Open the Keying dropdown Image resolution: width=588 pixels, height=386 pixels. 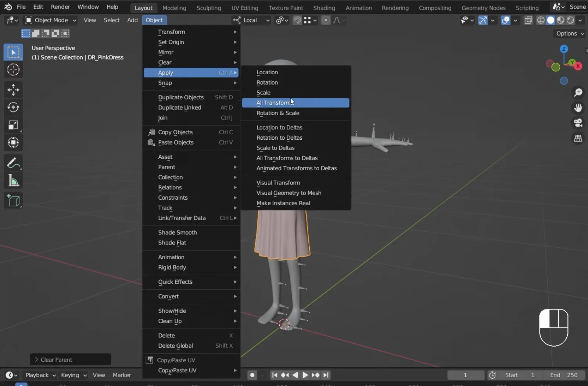point(73,375)
